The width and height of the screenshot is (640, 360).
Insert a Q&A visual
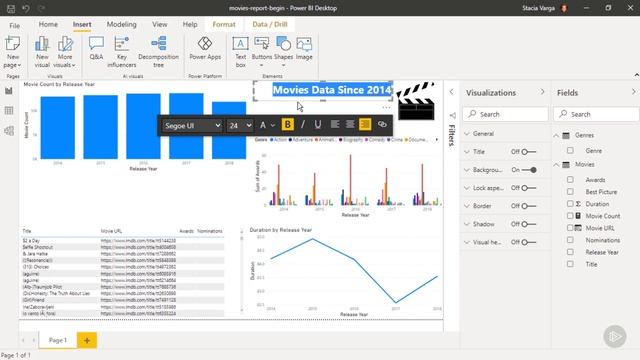[96, 49]
